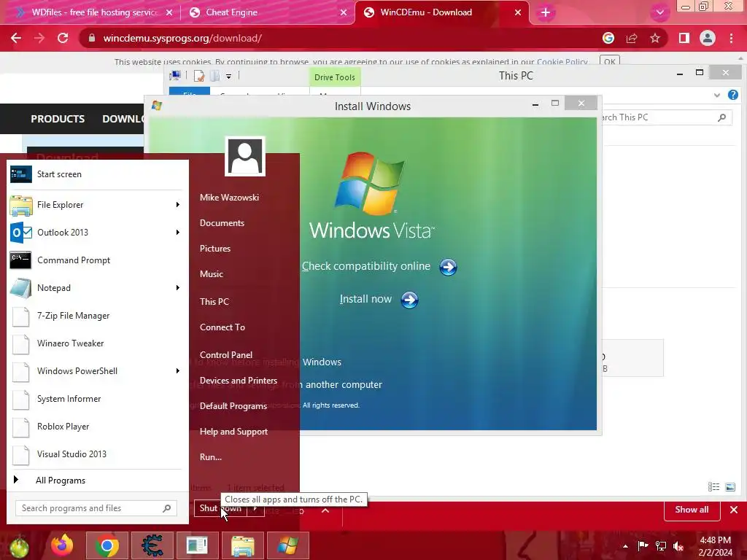
Task: Open Chrome three-dot menu
Action: pyautogui.click(x=731, y=38)
